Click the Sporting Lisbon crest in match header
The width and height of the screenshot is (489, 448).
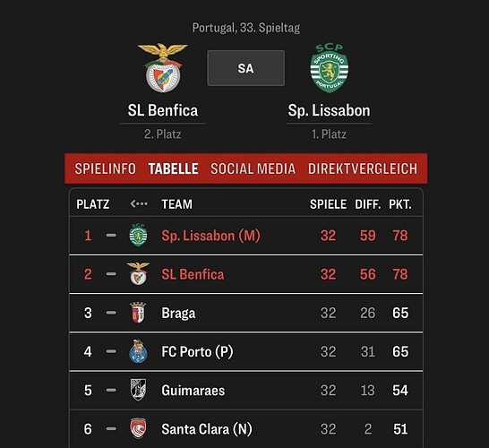pyautogui.click(x=330, y=68)
